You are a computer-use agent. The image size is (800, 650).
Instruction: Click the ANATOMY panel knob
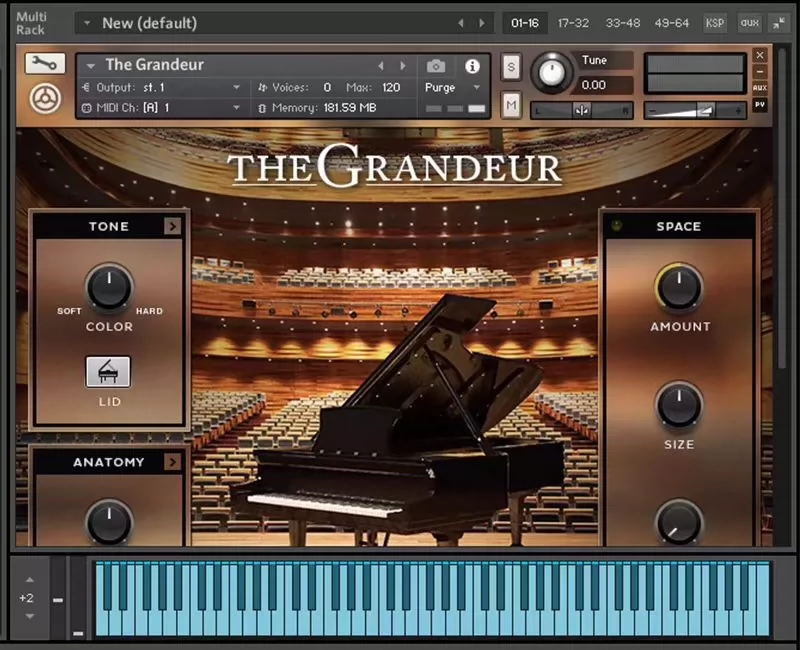coord(109,522)
